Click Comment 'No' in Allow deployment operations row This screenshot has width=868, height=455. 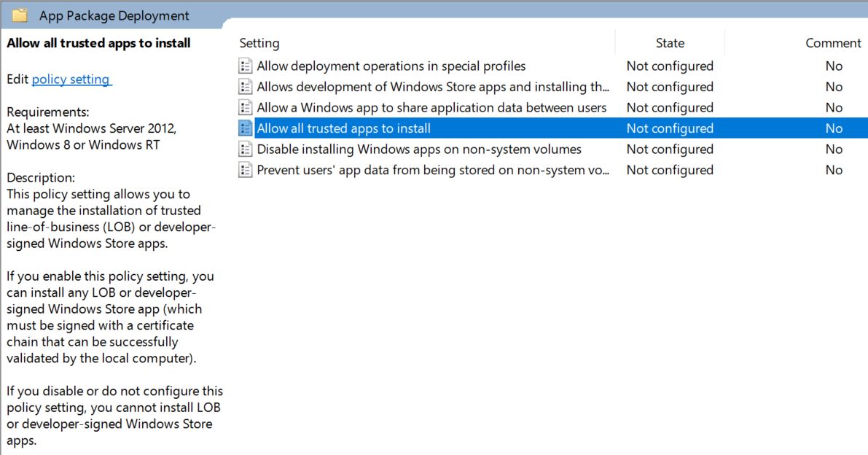[834, 66]
